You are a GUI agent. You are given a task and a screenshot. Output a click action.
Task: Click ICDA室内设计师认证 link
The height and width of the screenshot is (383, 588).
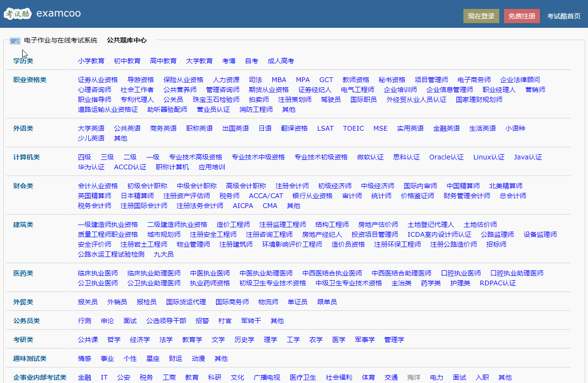coord(439,234)
